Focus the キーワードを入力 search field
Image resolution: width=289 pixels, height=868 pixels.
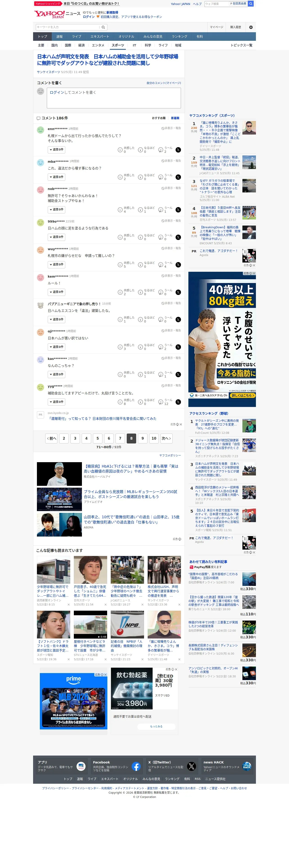68,27
